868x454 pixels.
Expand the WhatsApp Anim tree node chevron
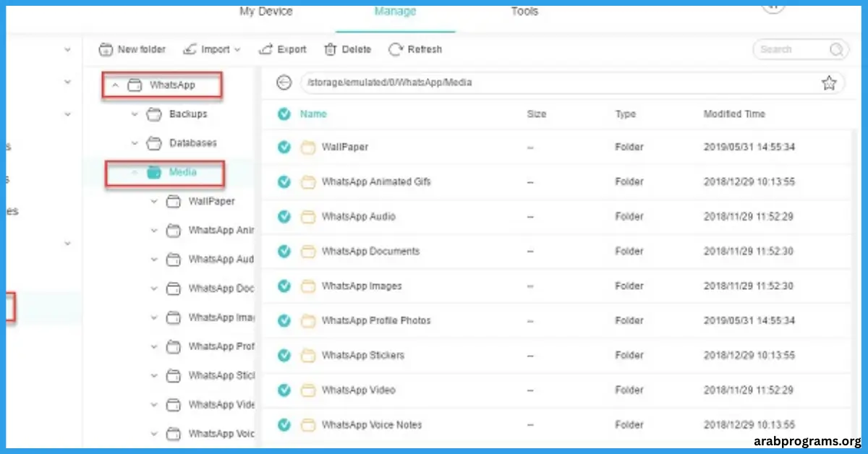pos(154,231)
